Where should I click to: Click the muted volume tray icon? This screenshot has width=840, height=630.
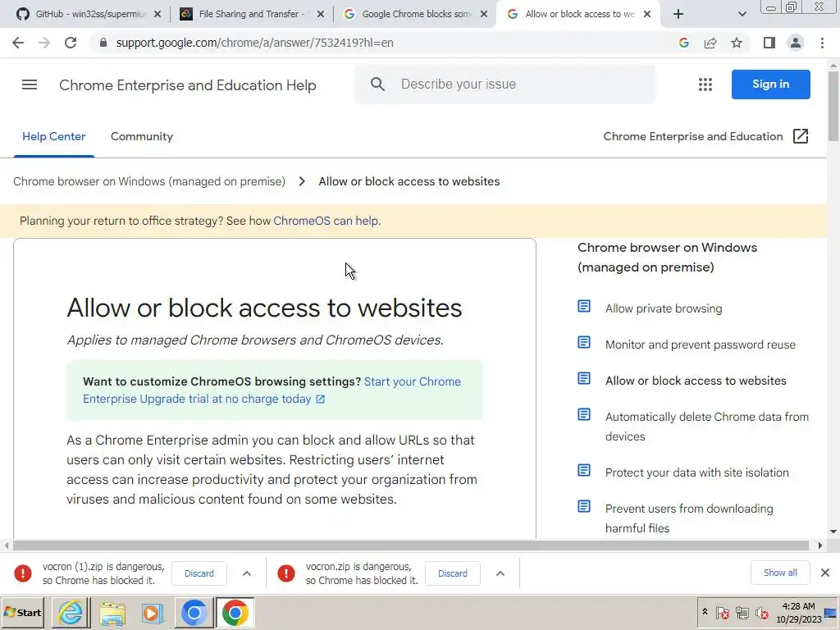pos(761,613)
